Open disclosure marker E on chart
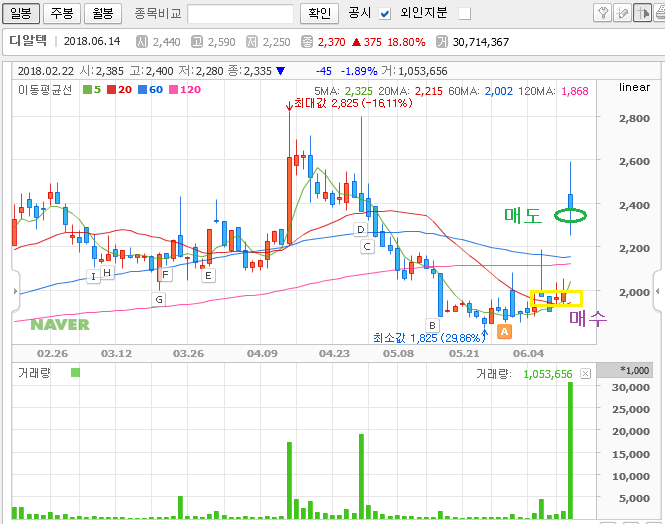This screenshot has width=665, height=524. pyautogui.click(x=208, y=276)
